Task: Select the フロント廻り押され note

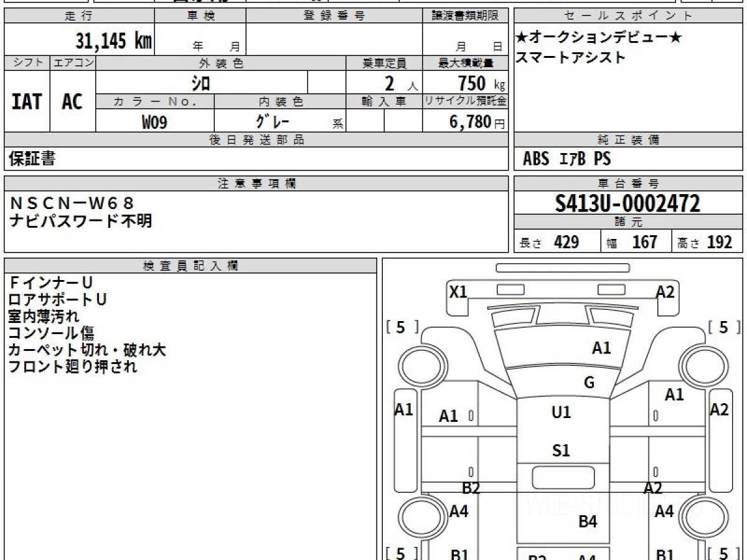Action: coord(73,366)
